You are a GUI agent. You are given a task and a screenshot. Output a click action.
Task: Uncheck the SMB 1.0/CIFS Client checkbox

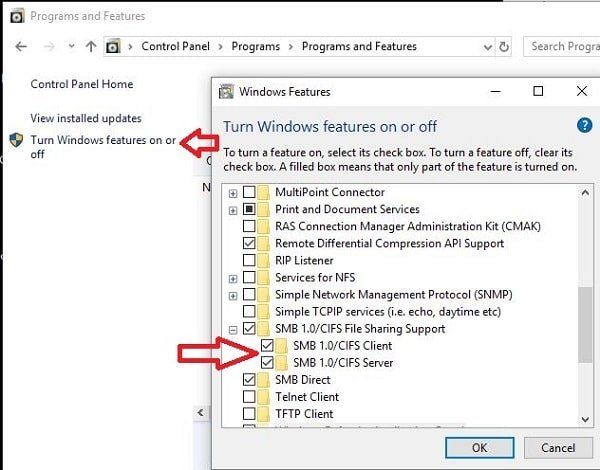coord(267,345)
